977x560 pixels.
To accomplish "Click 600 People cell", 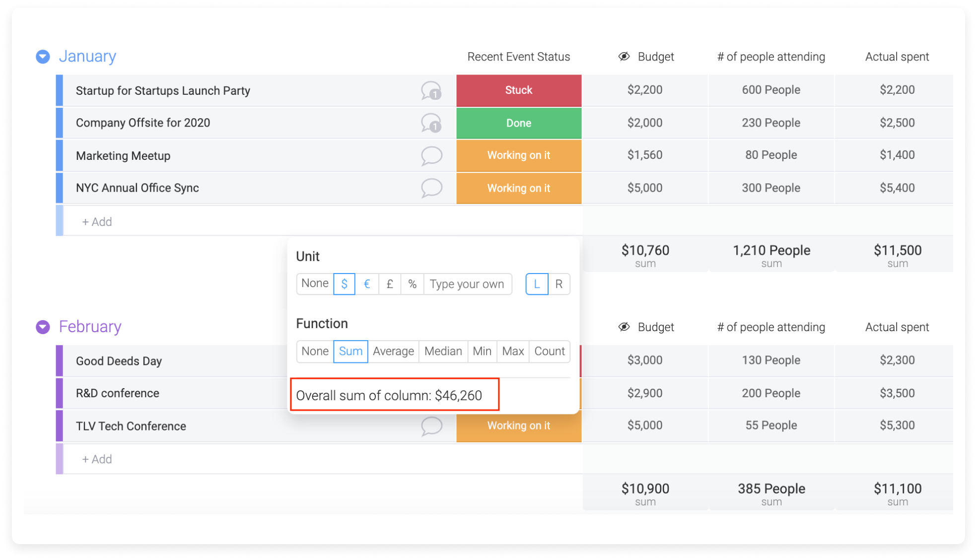I will (x=771, y=90).
